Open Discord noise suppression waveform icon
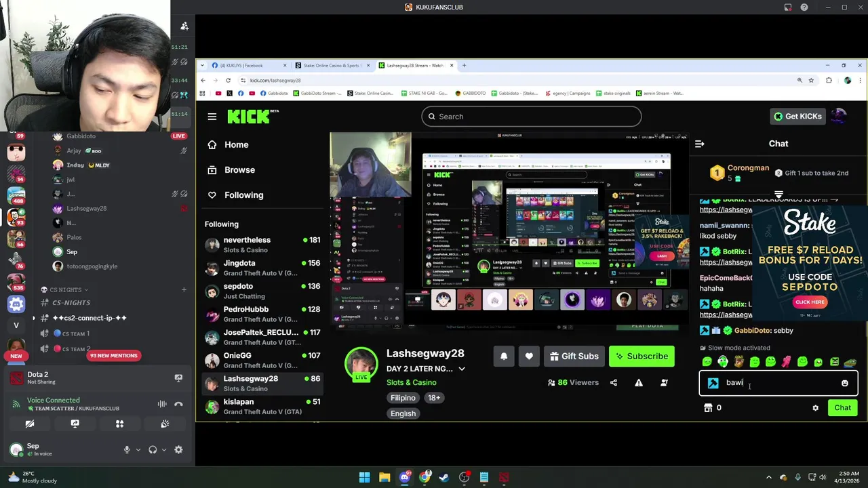868x488 pixels. (x=162, y=404)
